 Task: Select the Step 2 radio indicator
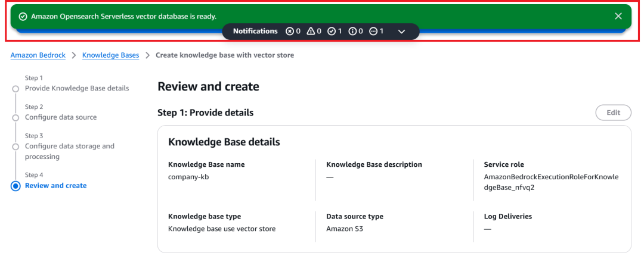(x=16, y=117)
